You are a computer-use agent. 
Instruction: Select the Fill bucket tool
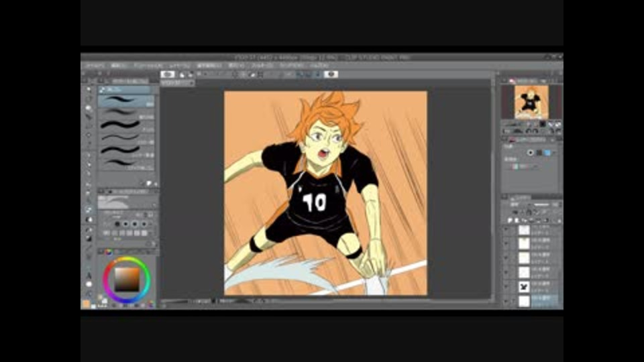click(89, 229)
